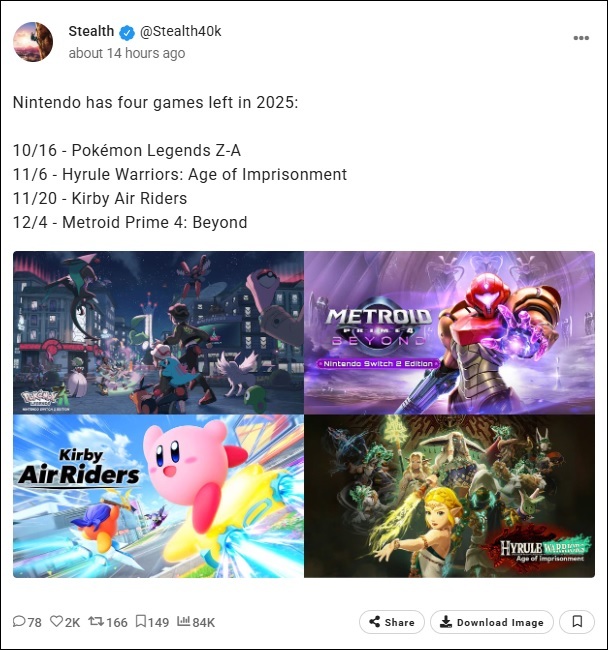608x650 pixels.
Task: Click the comment bubble icon with 78 replies
Action: tap(19, 621)
